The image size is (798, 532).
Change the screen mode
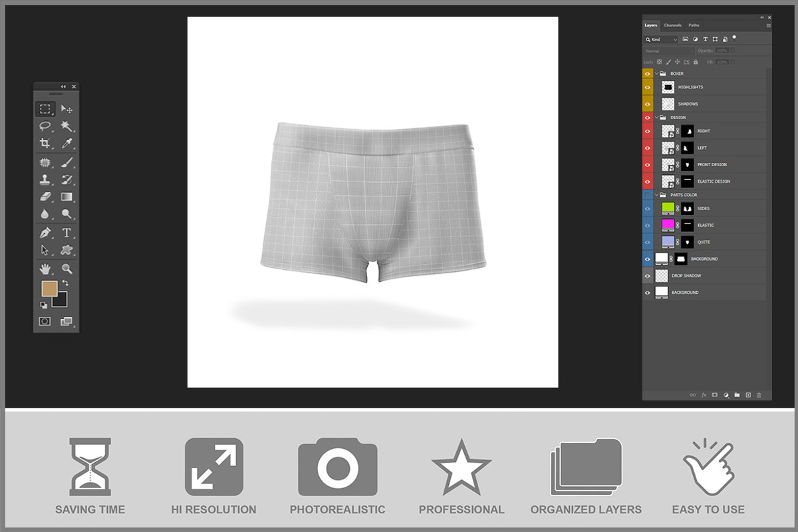[66, 321]
